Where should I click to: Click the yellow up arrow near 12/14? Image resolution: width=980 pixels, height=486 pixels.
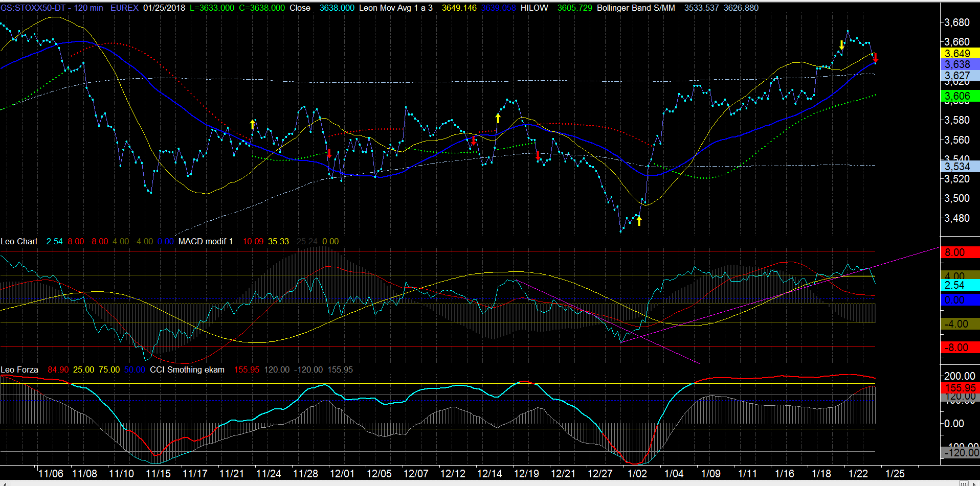coord(498,119)
